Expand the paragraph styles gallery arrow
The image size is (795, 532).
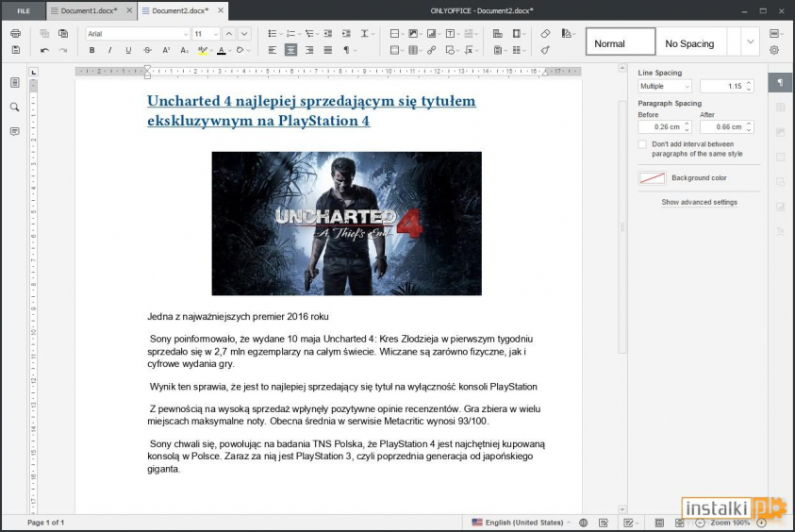[751, 42]
